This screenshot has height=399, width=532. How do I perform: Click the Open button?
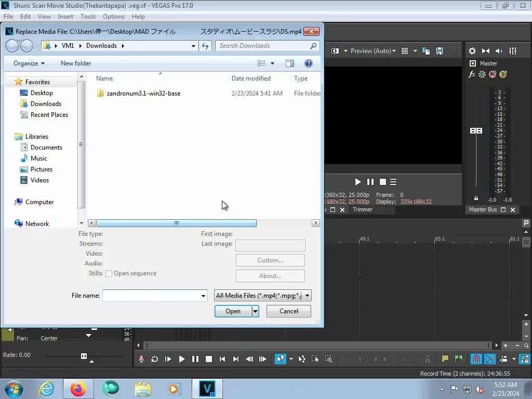pyautogui.click(x=233, y=311)
